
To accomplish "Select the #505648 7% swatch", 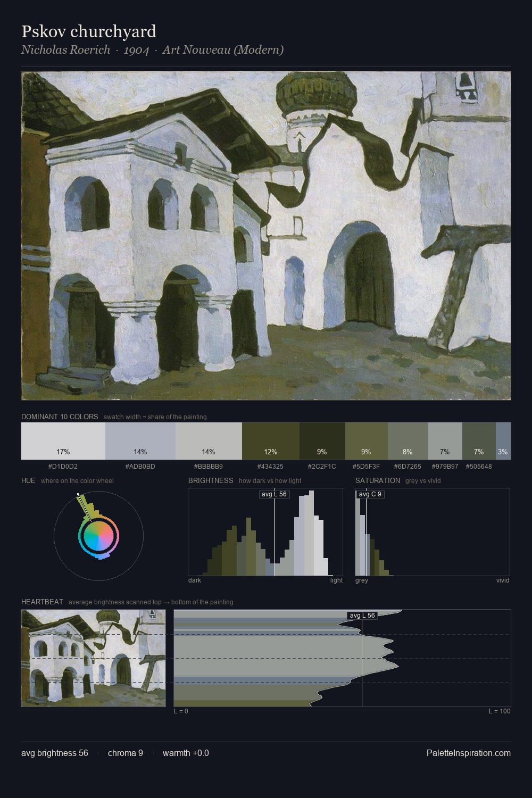I will point(479,440).
